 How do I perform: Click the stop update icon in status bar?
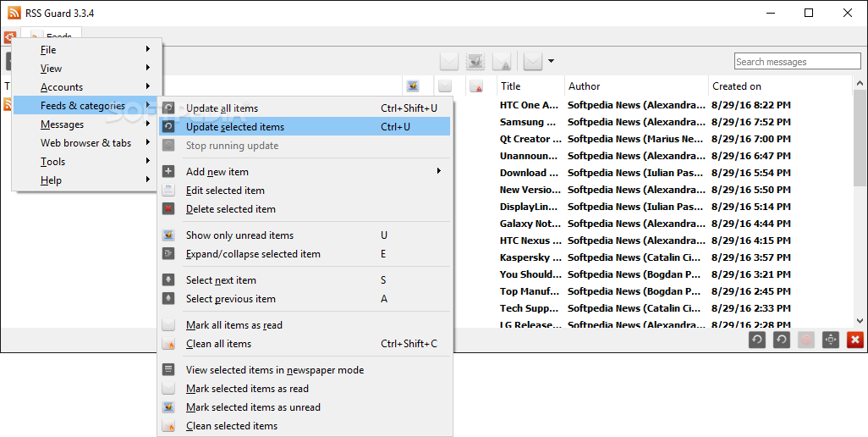(x=806, y=340)
